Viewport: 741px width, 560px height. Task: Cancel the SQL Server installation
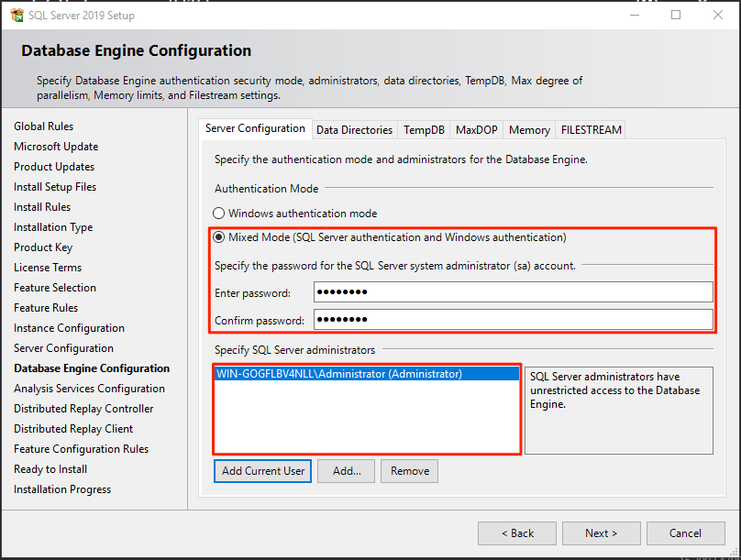[x=685, y=533]
